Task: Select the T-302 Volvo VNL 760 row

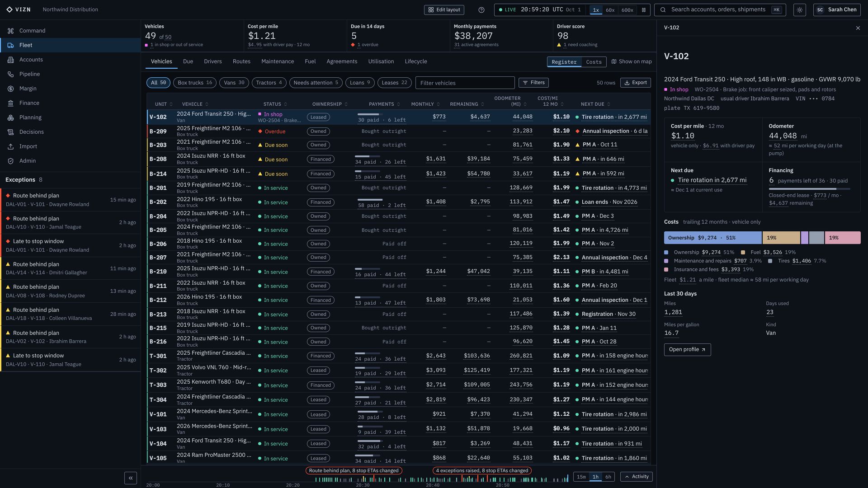Action: click(399, 371)
